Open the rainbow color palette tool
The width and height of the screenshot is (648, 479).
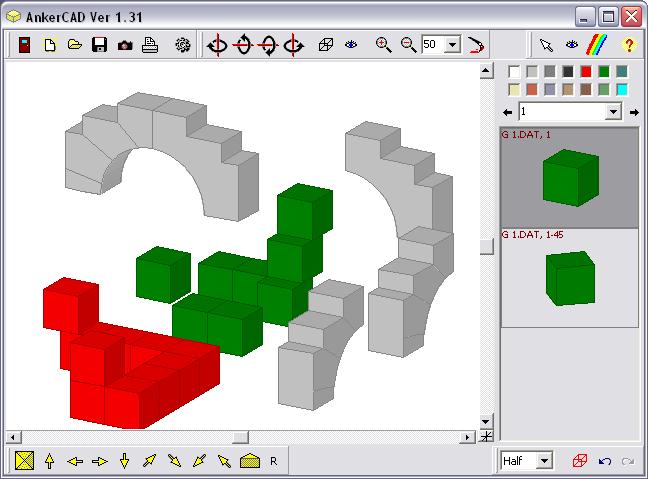597,45
